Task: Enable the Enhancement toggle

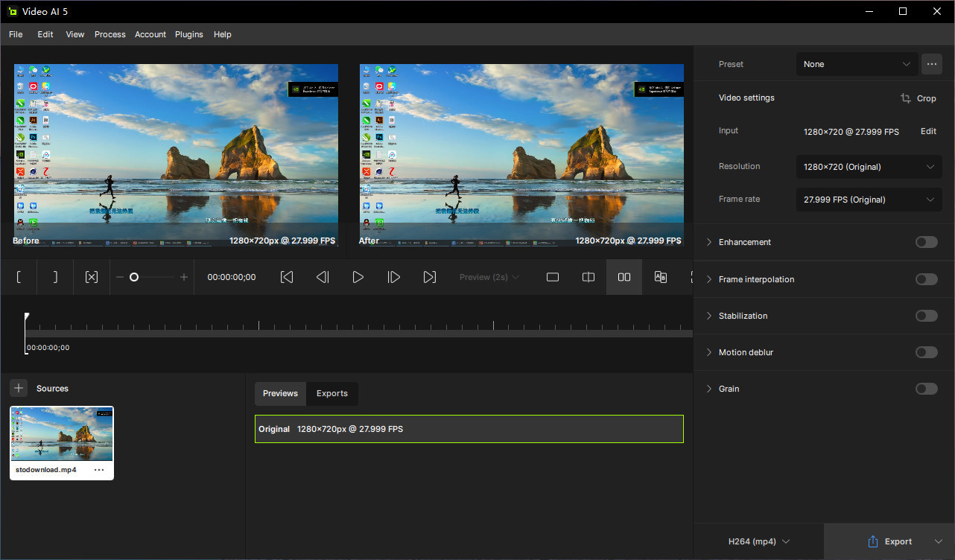Action: pyautogui.click(x=926, y=242)
